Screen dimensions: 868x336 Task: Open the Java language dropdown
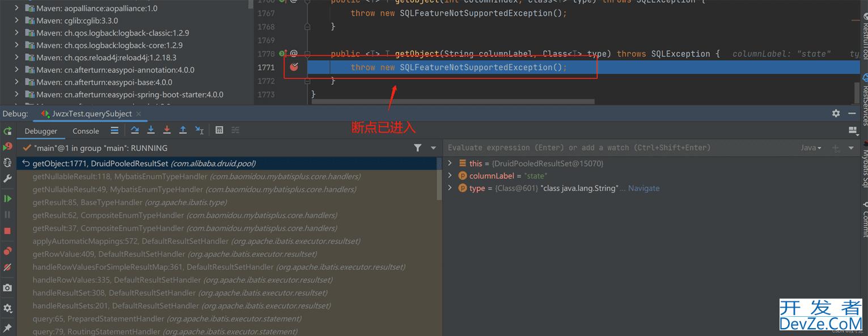pos(811,148)
